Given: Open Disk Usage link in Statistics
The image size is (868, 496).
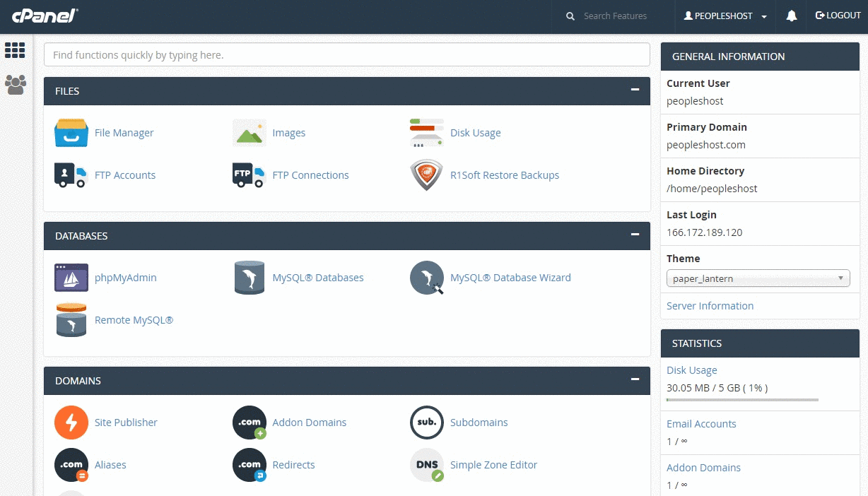Looking at the screenshot, I should click(x=692, y=370).
